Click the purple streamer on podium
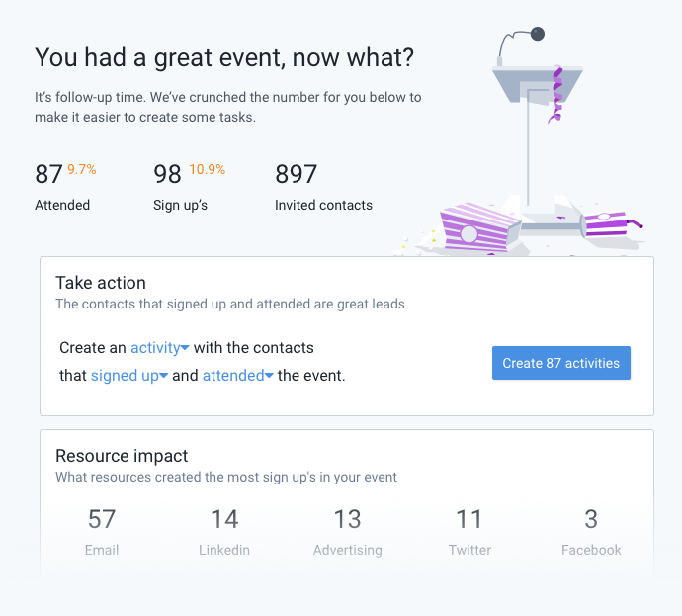Image resolution: width=682 pixels, height=616 pixels. click(556, 94)
